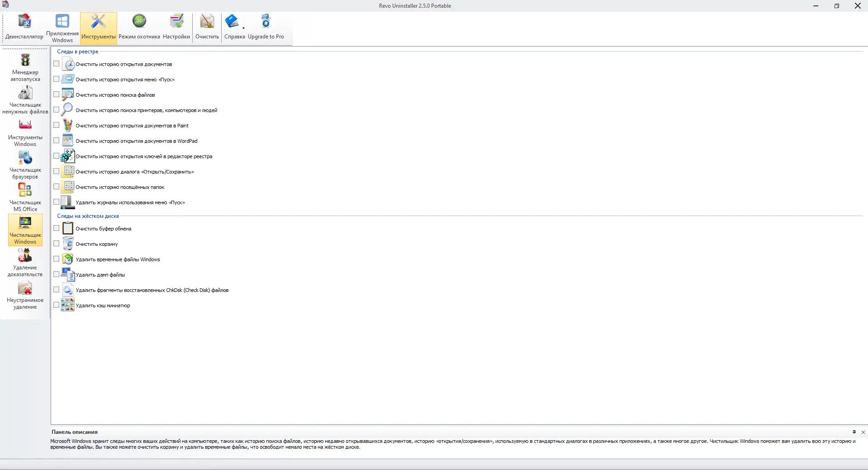This screenshot has width=868, height=470.
Task: Check registry editor keys history checkbox
Action: tap(57, 156)
